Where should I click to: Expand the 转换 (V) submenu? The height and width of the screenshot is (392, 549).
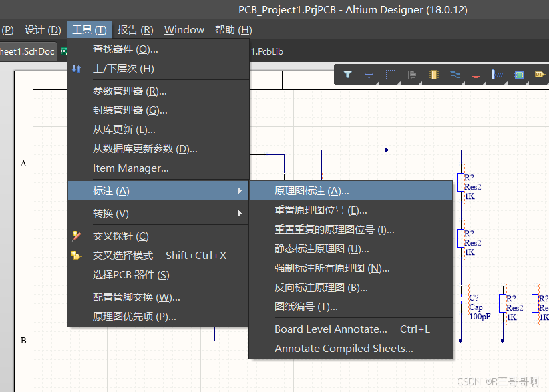coord(158,214)
